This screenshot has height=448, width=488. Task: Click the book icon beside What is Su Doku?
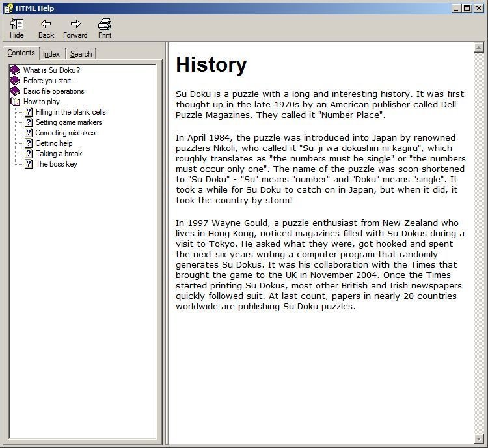click(15, 70)
